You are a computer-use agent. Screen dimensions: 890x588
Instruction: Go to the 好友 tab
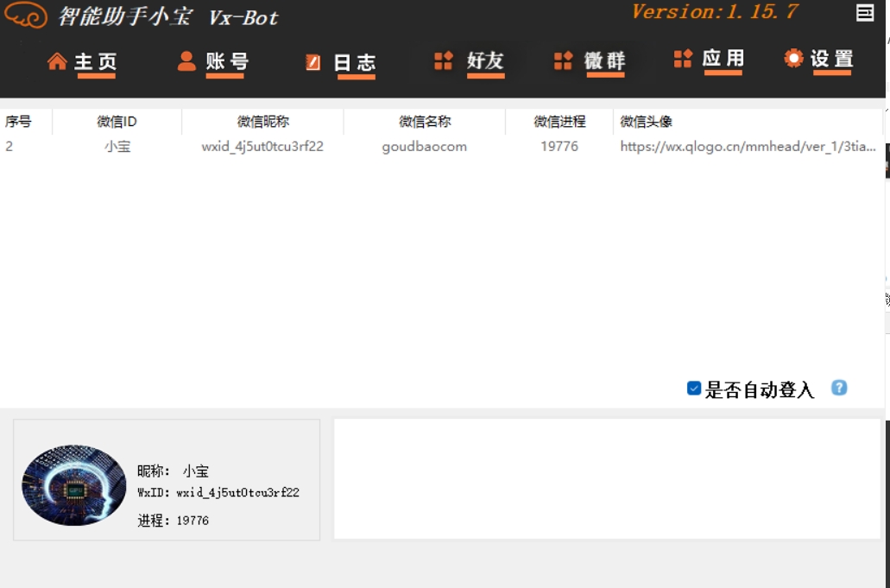click(x=485, y=61)
